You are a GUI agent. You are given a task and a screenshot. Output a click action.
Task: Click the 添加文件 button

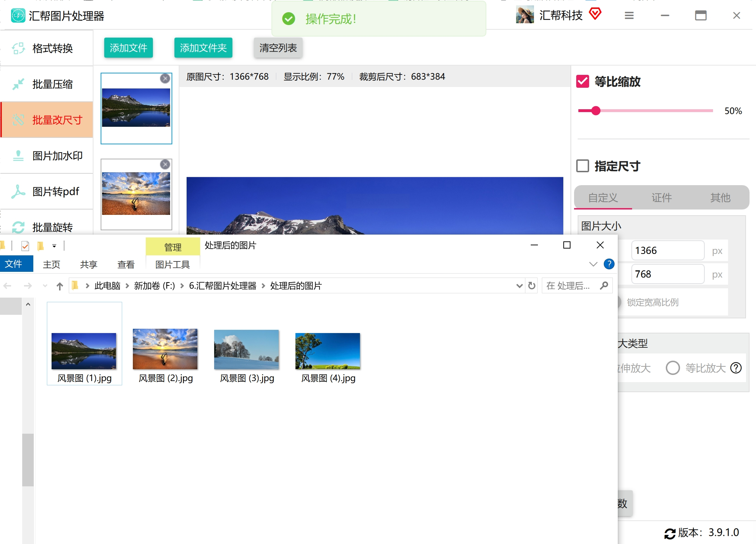pyautogui.click(x=129, y=48)
